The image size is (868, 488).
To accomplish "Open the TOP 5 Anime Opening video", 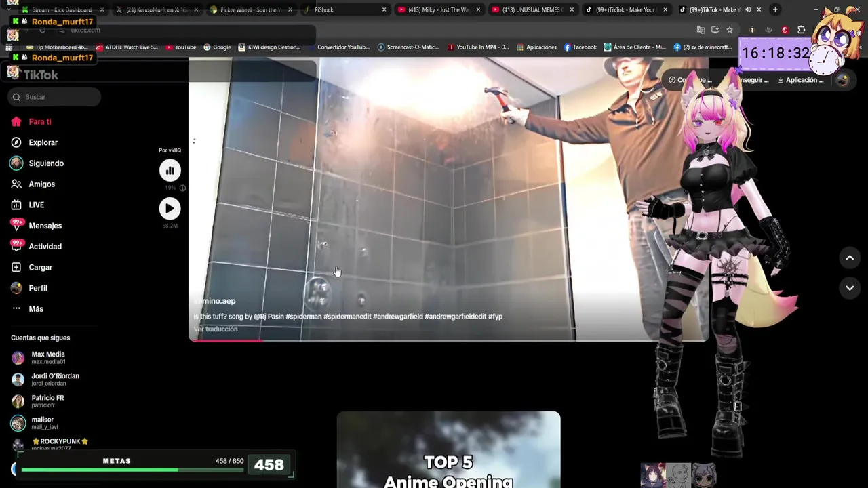I will [x=448, y=449].
